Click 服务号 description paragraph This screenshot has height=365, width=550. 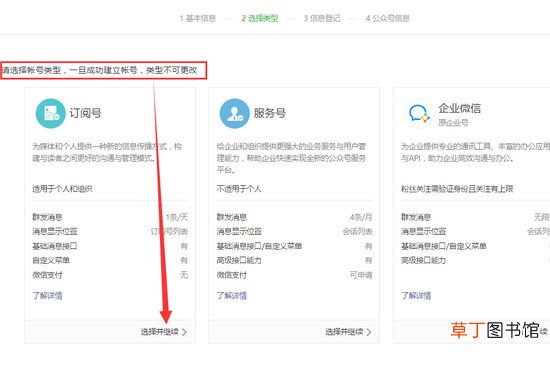coord(291,158)
